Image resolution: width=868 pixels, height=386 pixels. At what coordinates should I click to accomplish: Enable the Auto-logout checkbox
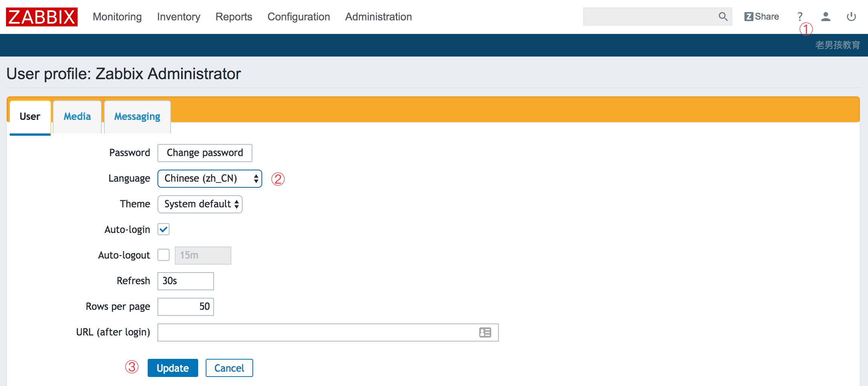[164, 255]
